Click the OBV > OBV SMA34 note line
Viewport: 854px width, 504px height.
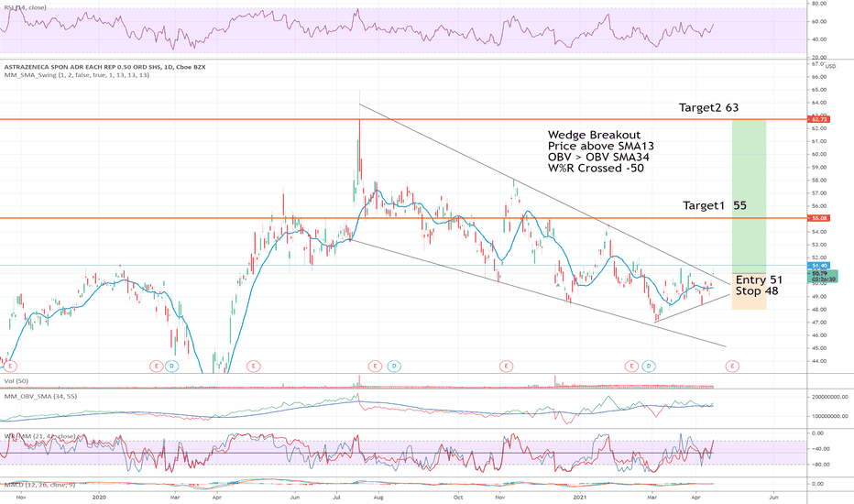tap(598, 157)
